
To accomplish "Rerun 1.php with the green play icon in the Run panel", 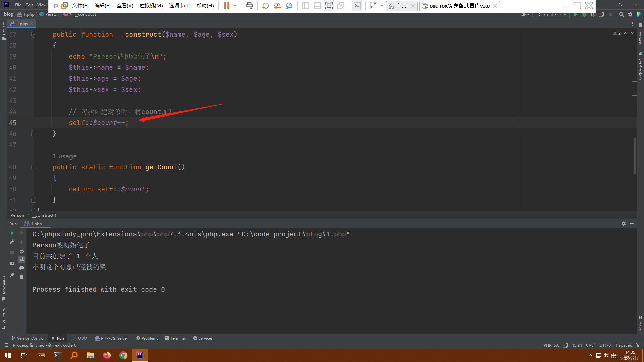I will pos(12,233).
